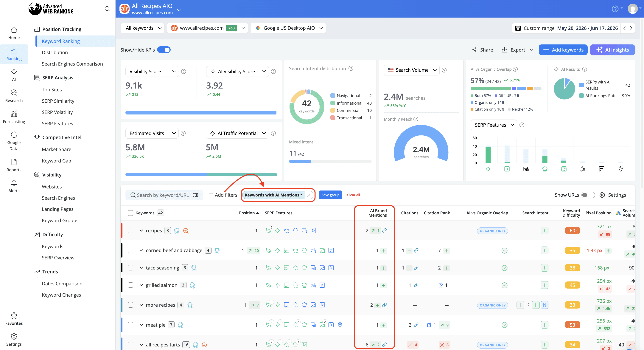The width and height of the screenshot is (644, 350).
Task: Click the video feature chart axis icon
Action: coord(507,169)
